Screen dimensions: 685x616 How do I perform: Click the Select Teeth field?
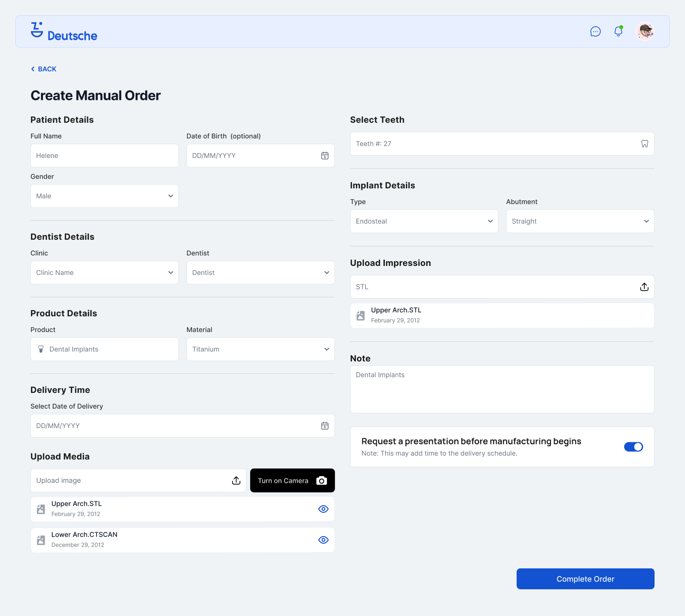[502, 144]
